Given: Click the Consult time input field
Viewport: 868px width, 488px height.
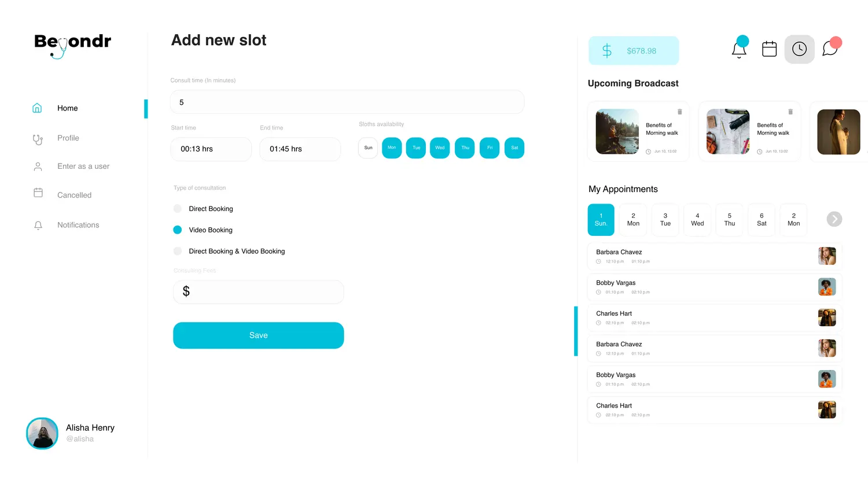Looking at the screenshot, I should point(347,102).
